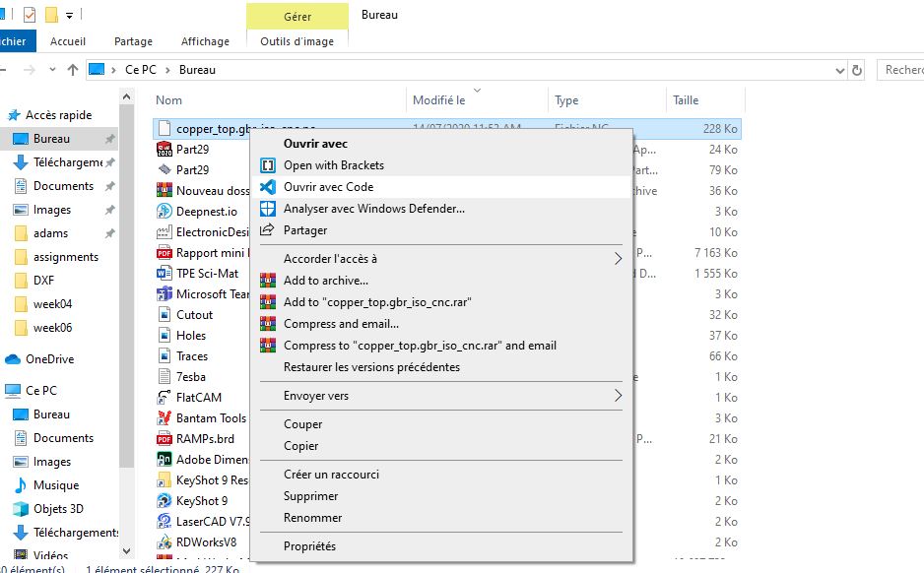Choose Propriétés from the context menu

click(309, 546)
